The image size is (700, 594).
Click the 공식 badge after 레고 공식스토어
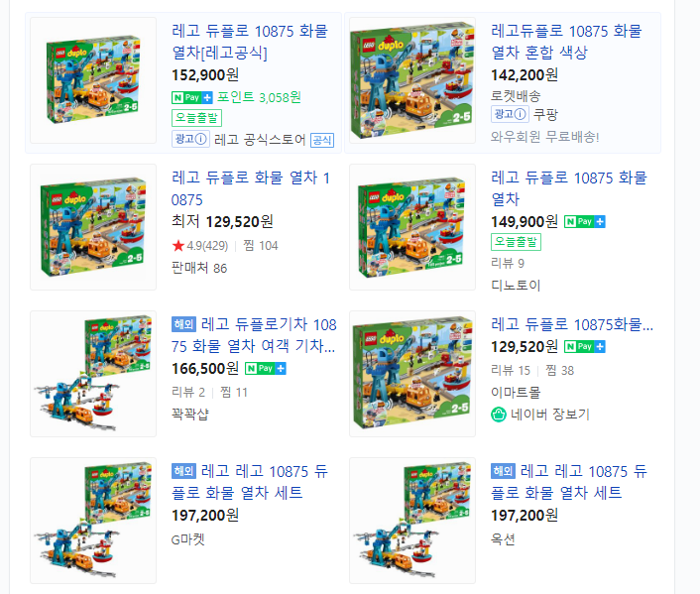pyautogui.click(x=322, y=140)
